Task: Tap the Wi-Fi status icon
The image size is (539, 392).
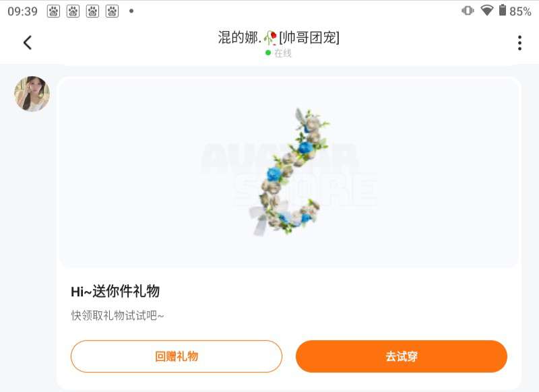Action: [x=486, y=11]
